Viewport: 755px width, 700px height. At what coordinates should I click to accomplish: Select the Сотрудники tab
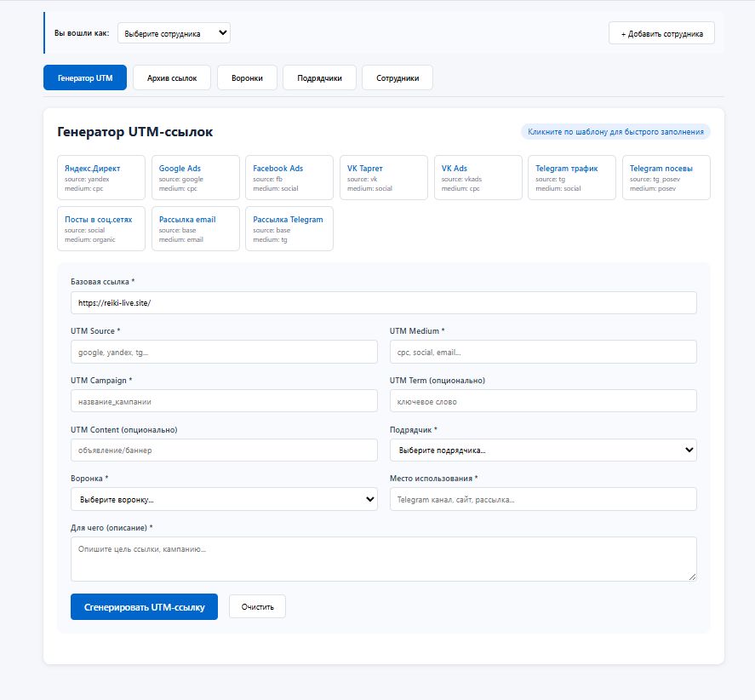tap(398, 77)
